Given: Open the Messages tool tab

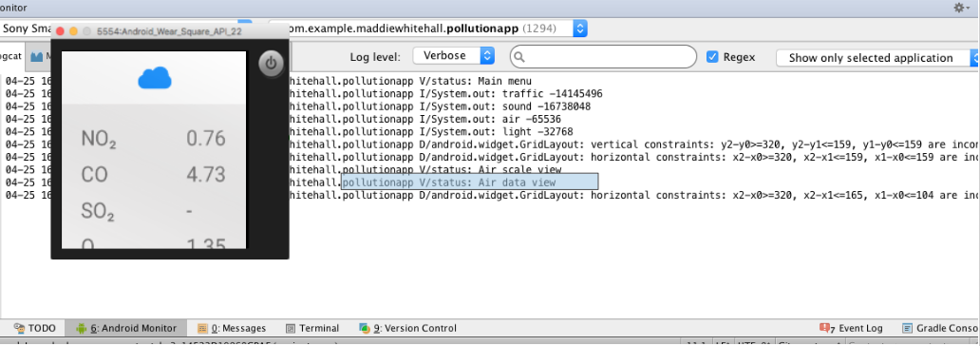Looking at the screenshot, I should click(232, 328).
